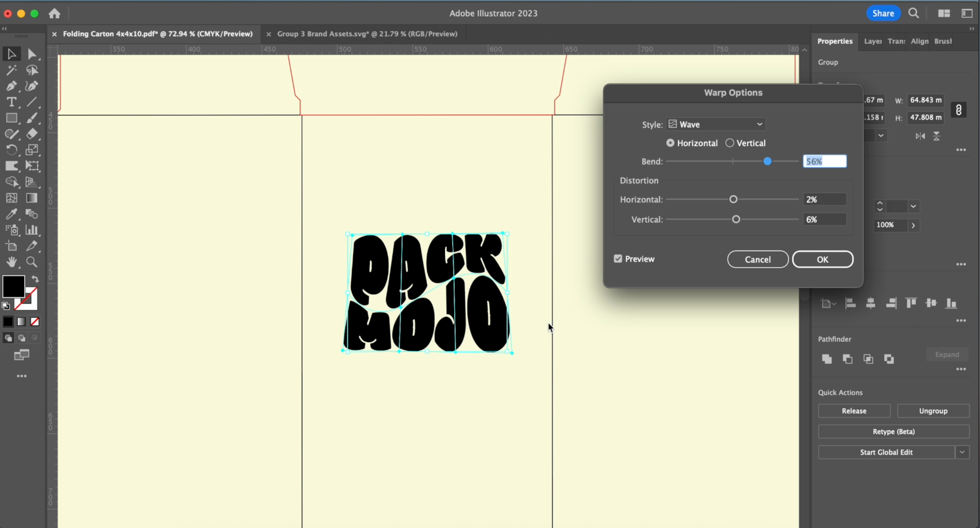980x528 pixels.
Task: Enable Draw Behind mode
Action: [x=22, y=338]
